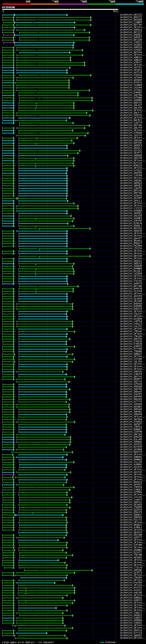Open hit UniRef100_Q01E61

tap(131, 45)
